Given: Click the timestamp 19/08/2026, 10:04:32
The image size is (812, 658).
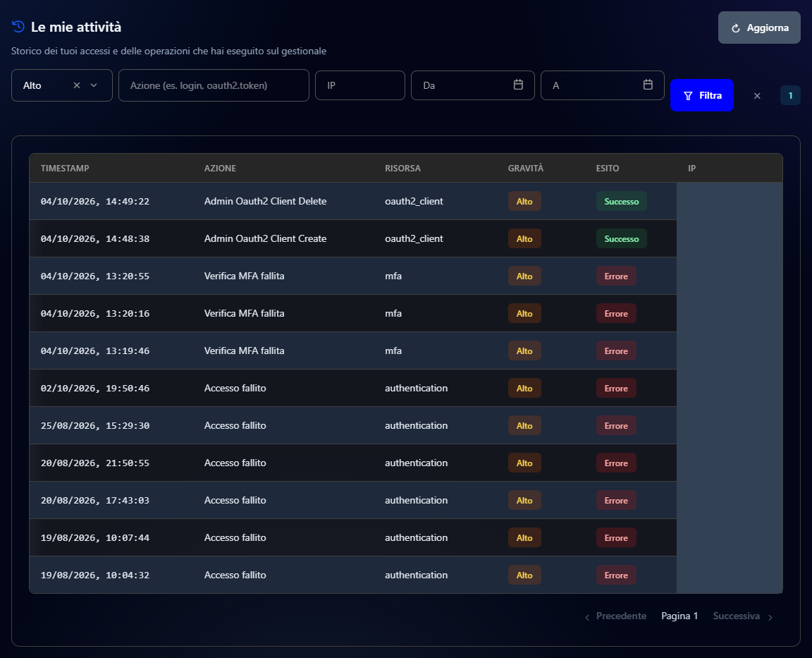Looking at the screenshot, I should coord(94,575).
